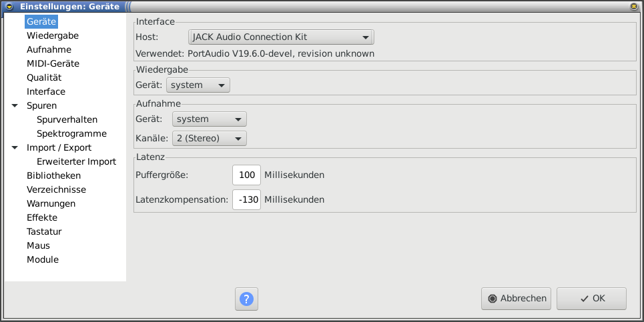Select Qualität in the sidebar
Viewport: 644px width, 322px height.
(44, 78)
